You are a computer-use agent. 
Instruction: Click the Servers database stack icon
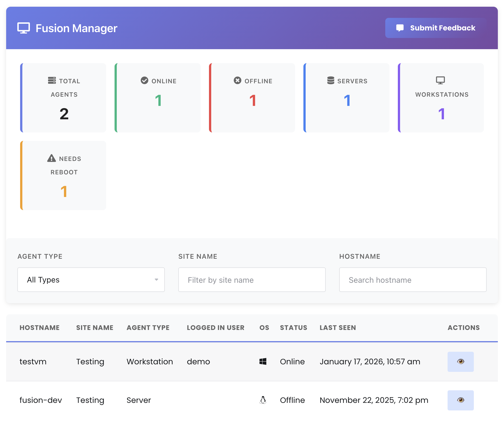point(331,80)
